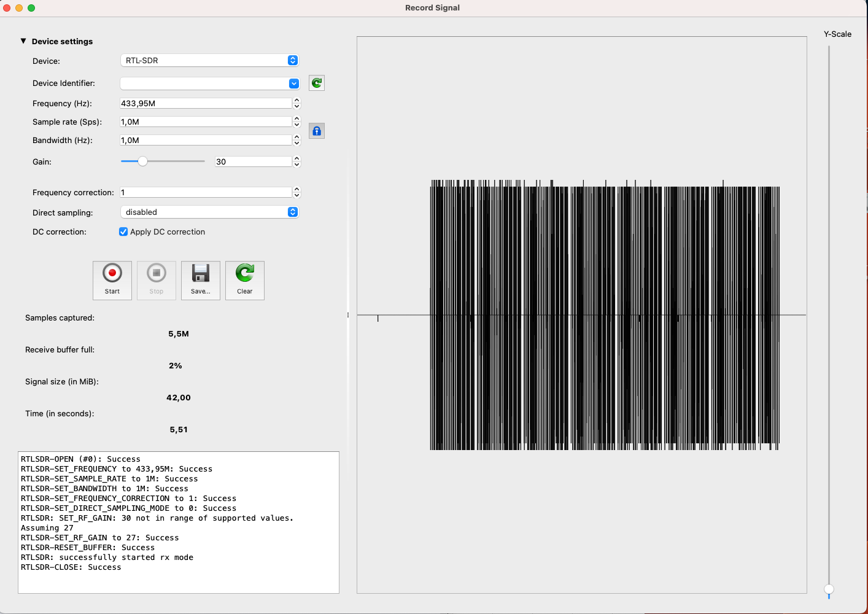Screen dimensions: 868x614
Task: Click the Save signal floppy icon
Action: tap(200, 280)
